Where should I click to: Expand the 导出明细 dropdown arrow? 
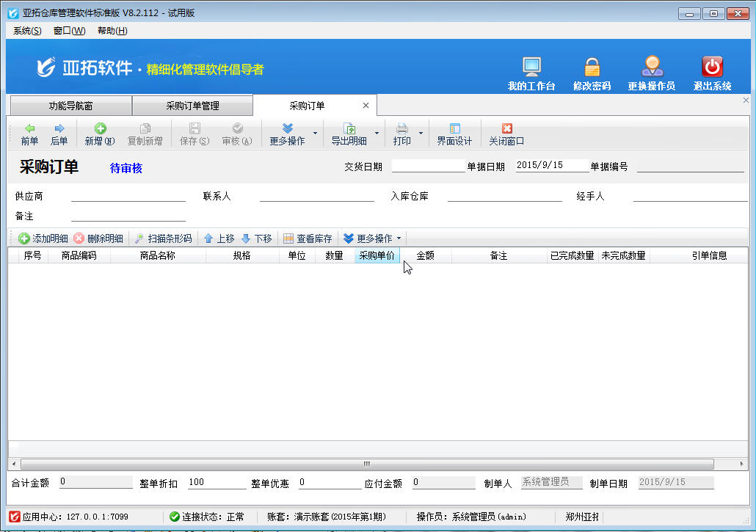tap(377, 133)
